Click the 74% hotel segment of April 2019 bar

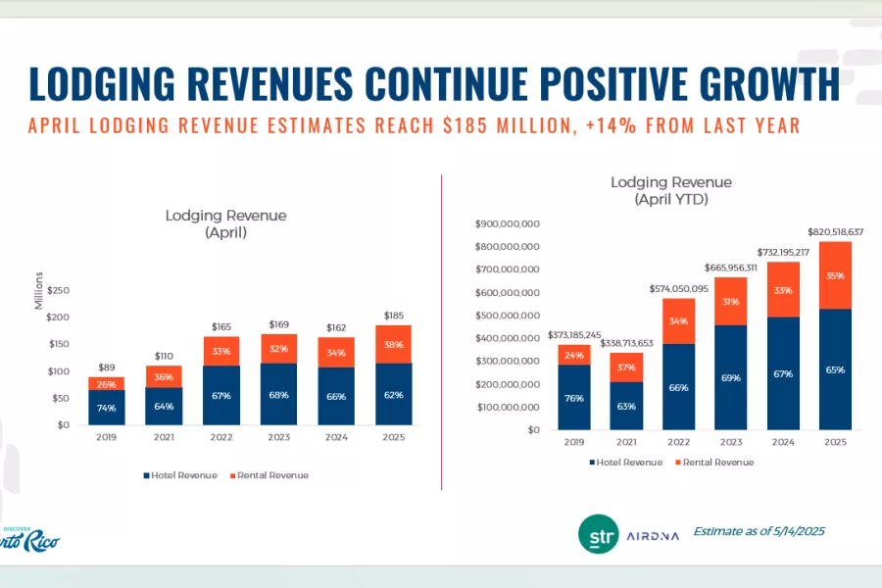click(106, 408)
